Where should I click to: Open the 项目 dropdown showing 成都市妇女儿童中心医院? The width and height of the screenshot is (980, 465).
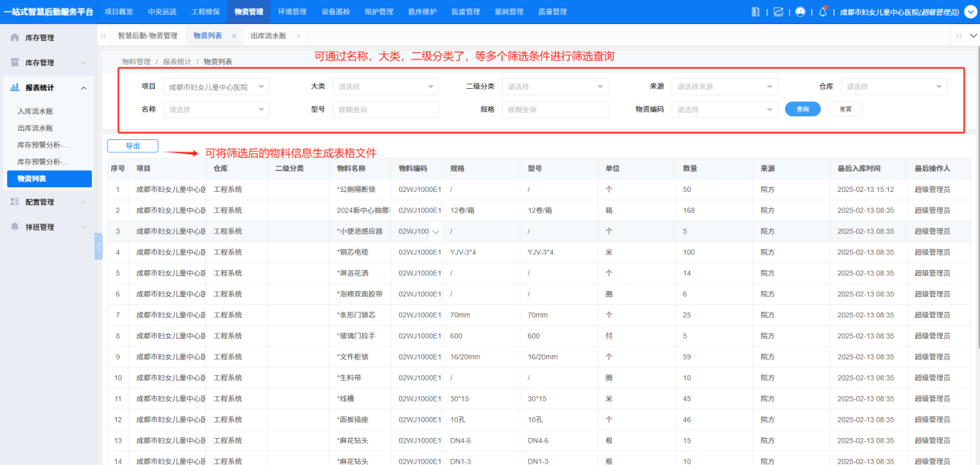pyautogui.click(x=216, y=87)
